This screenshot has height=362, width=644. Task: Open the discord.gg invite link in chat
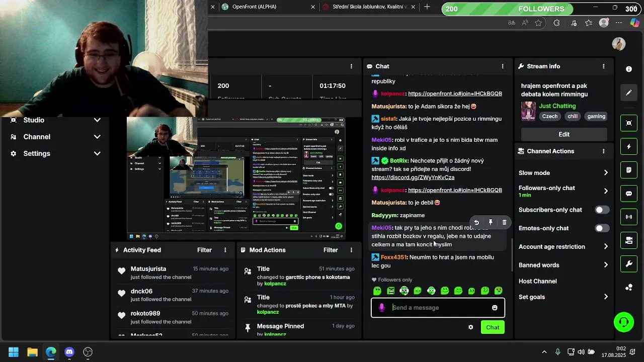point(413,177)
